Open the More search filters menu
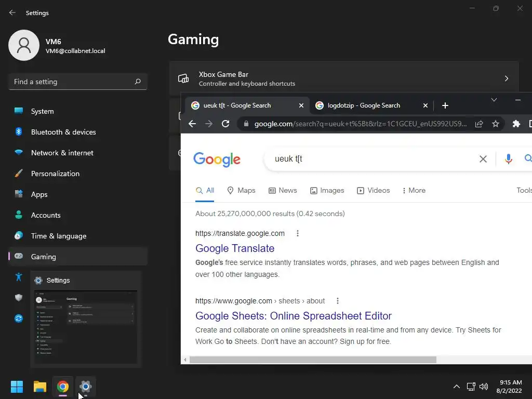532x399 pixels. [x=414, y=190]
